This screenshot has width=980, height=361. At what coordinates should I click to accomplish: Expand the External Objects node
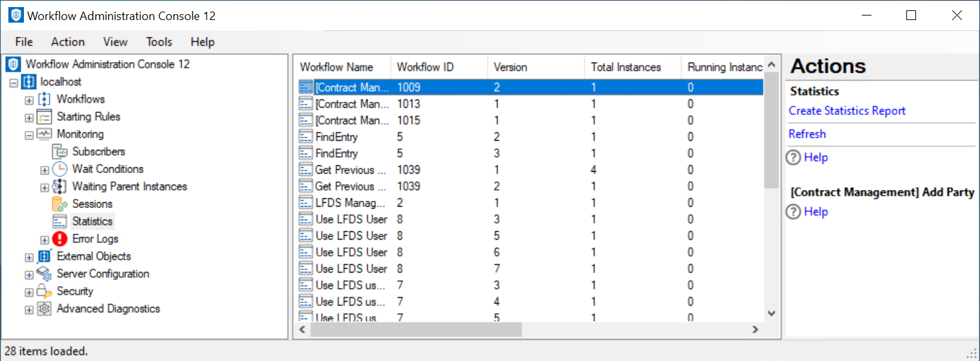coord(29,257)
